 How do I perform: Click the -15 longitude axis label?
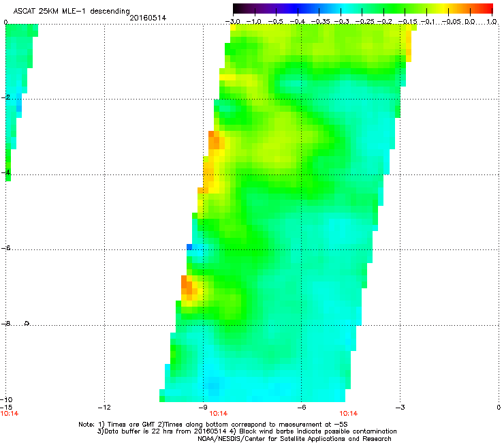pos(6,408)
